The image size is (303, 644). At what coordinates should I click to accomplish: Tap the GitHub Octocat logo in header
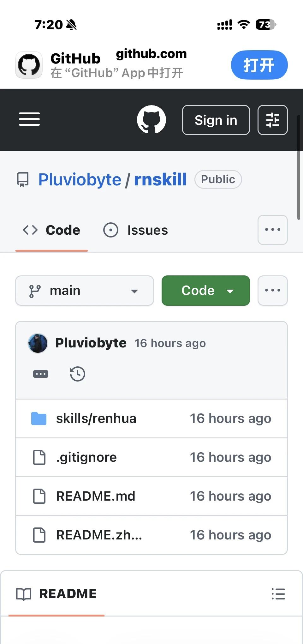point(151,119)
